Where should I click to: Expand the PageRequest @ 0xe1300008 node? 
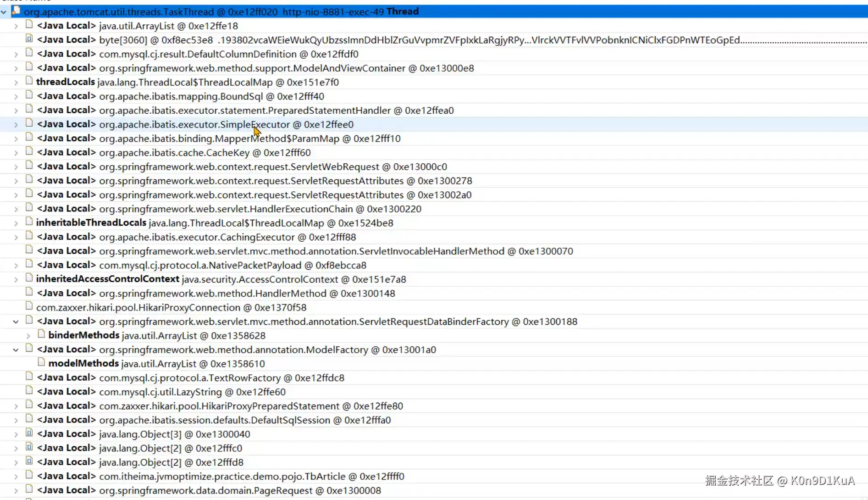(x=16, y=491)
